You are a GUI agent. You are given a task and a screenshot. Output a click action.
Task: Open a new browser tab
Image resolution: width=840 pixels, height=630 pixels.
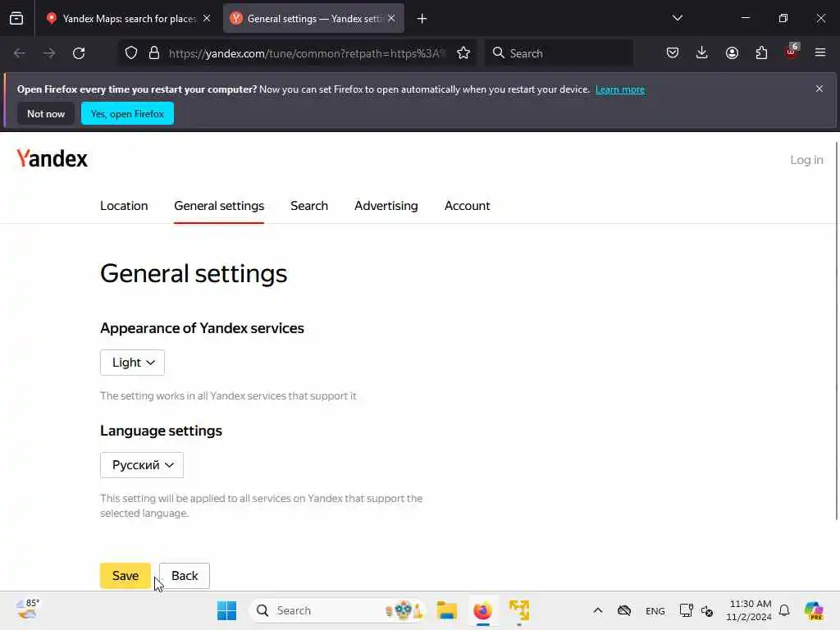click(x=422, y=19)
